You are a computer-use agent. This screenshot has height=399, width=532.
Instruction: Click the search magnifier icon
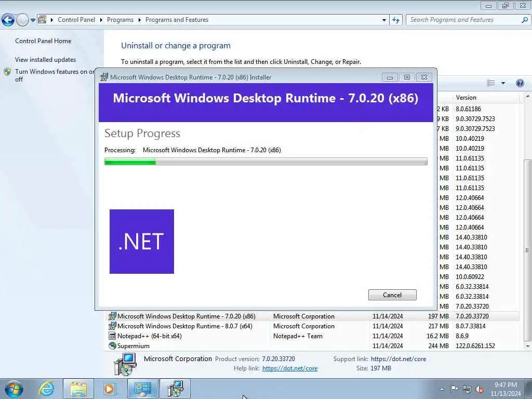(525, 20)
